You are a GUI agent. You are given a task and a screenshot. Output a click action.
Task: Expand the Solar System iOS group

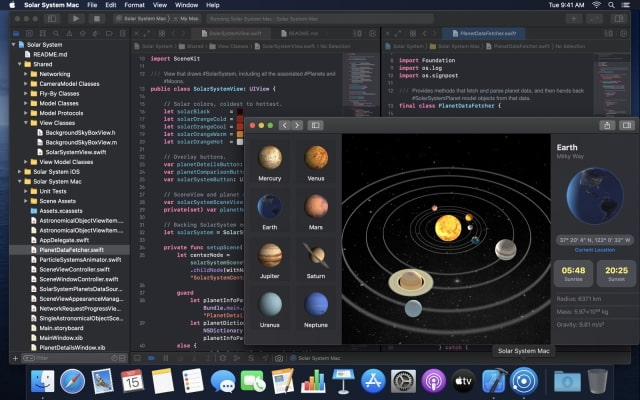[20, 172]
